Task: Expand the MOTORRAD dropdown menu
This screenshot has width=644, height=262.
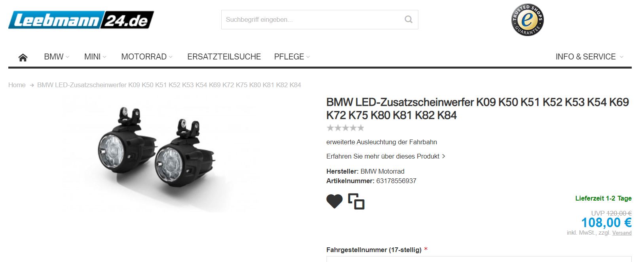Action: tap(147, 57)
